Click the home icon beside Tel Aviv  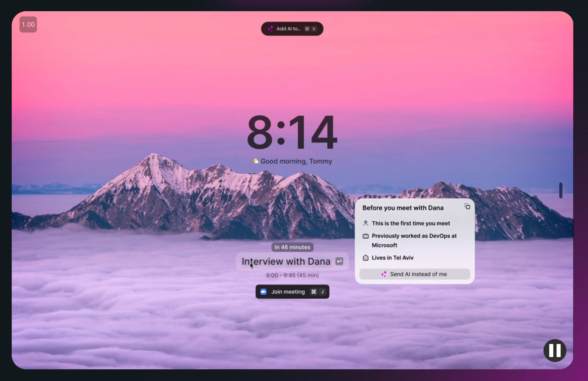(366, 258)
